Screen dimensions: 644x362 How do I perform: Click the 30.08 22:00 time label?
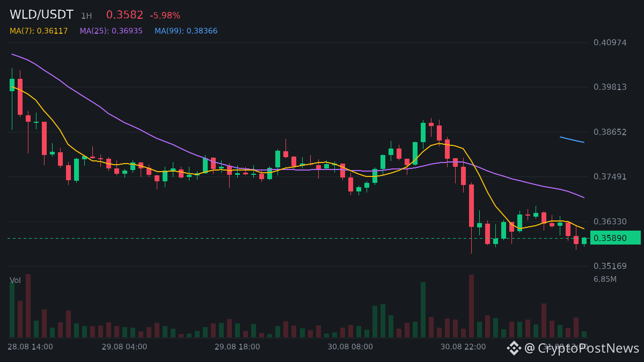coord(463,347)
